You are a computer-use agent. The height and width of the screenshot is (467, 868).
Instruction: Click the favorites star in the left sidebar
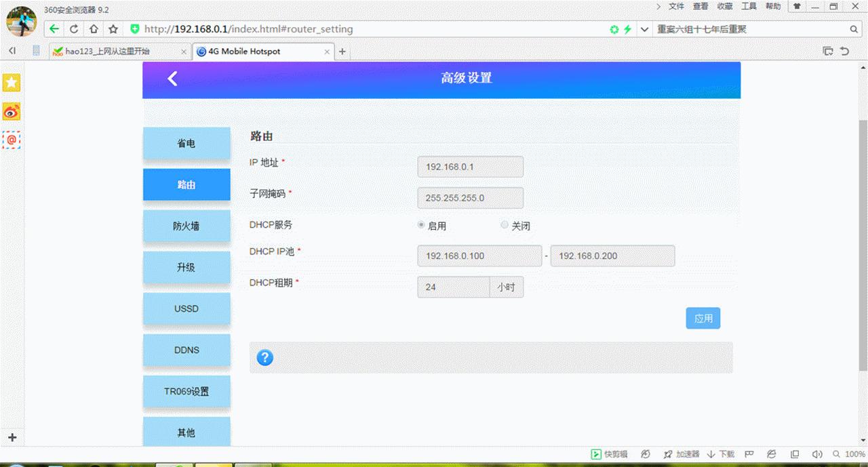click(11, 82)
